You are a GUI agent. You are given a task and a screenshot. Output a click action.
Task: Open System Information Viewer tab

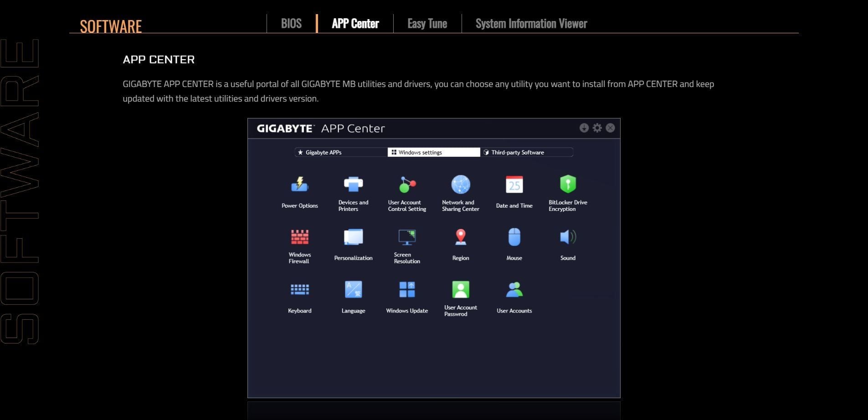click(x=531, y=24)
